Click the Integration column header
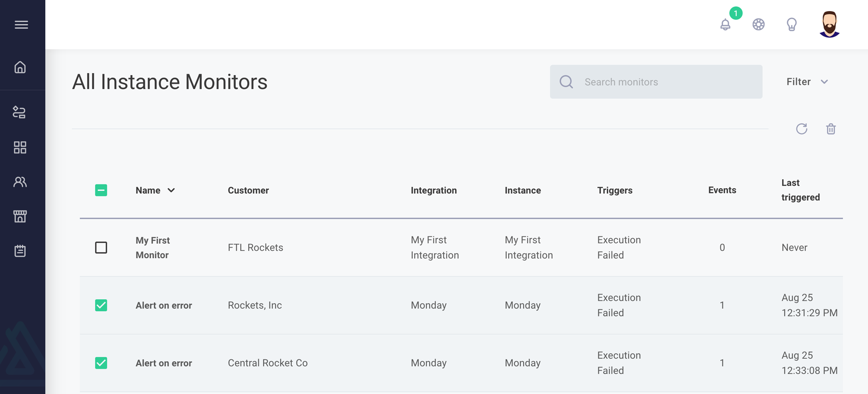This screenshot has height=394, width=868. pos(434,190)
